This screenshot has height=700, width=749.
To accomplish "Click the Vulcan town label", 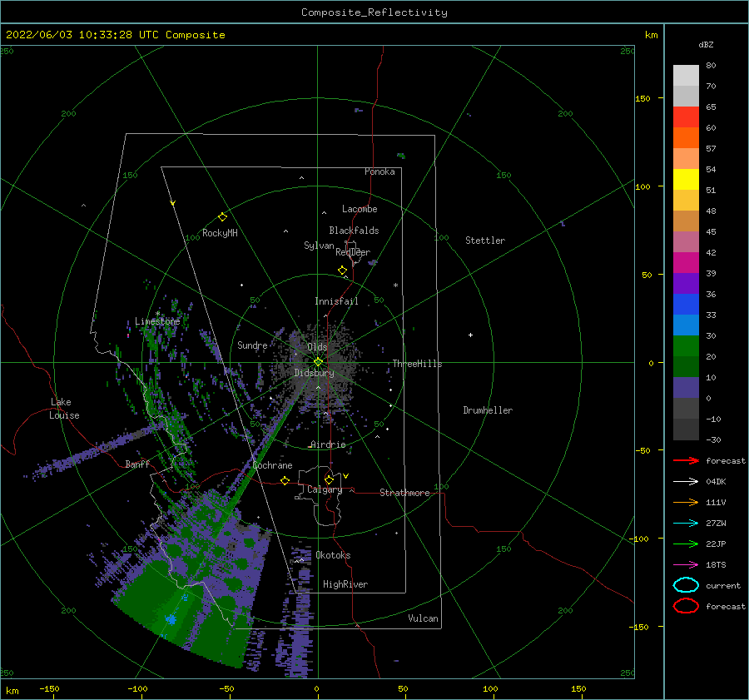I will click(423, 618).
